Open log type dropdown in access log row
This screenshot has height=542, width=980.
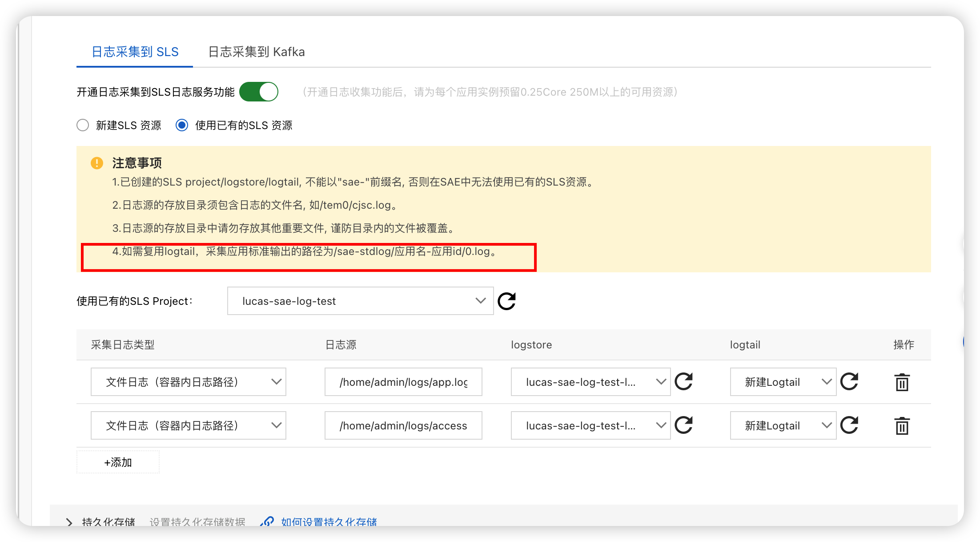tap(188, 425)
